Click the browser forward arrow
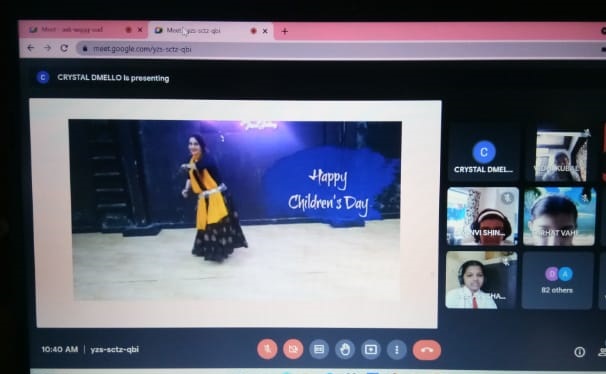Viewport: 606px width, 374px height. pyautogui.click(x=48, y=48)
